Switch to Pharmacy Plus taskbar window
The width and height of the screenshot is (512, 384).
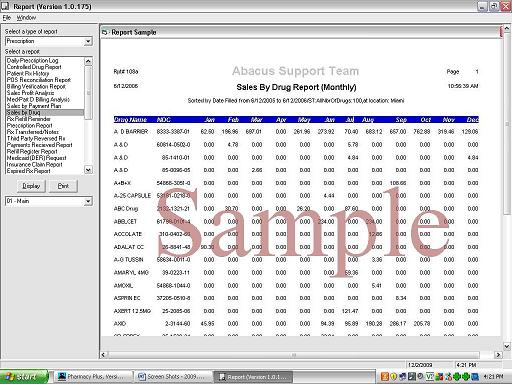(93, 377)
